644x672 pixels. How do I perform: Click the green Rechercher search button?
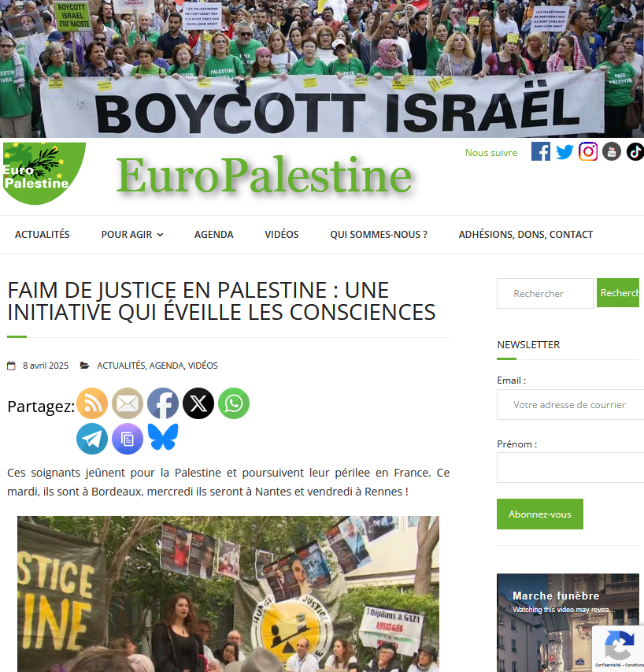(x=618, y=293)
